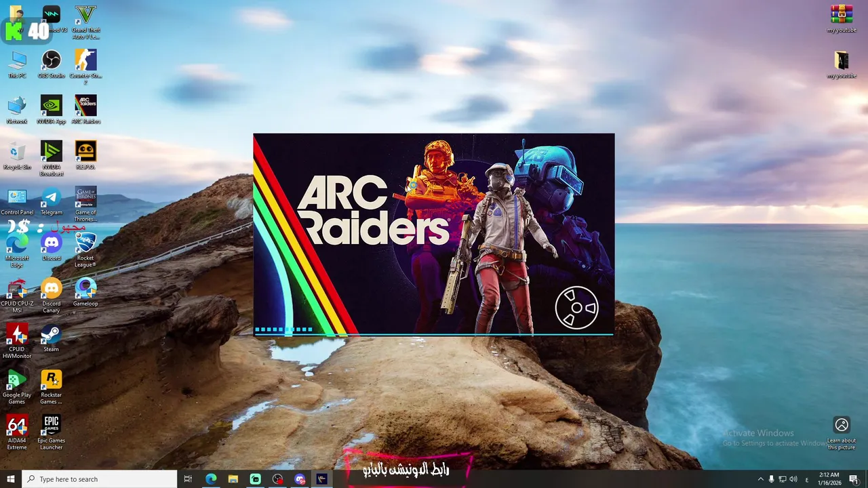
Task: Switch to the ARC Raiders taskbar item
Action: click(322, 479)
